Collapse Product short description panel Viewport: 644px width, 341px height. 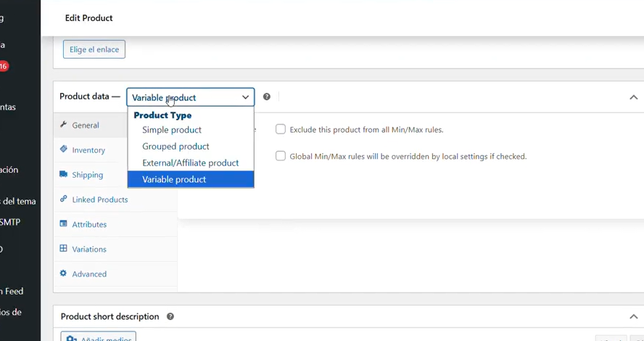pos(633,317)
